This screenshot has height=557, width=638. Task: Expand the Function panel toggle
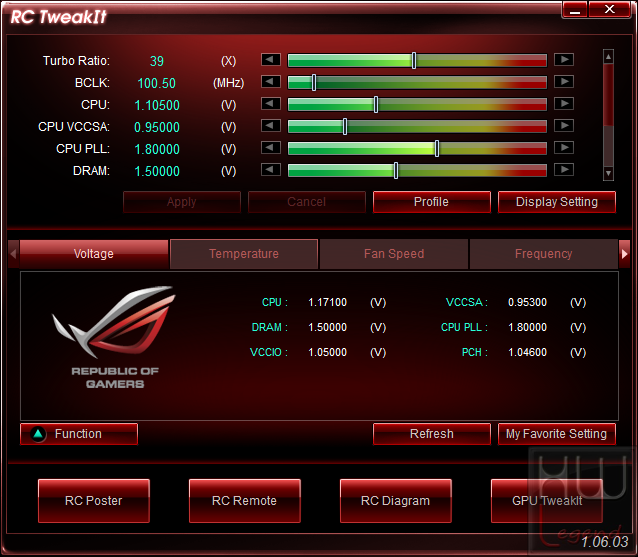tap(79, 434)
